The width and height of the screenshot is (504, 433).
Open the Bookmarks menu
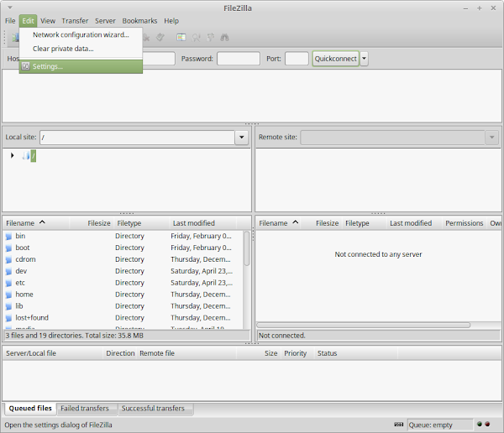tap(139, 21)
